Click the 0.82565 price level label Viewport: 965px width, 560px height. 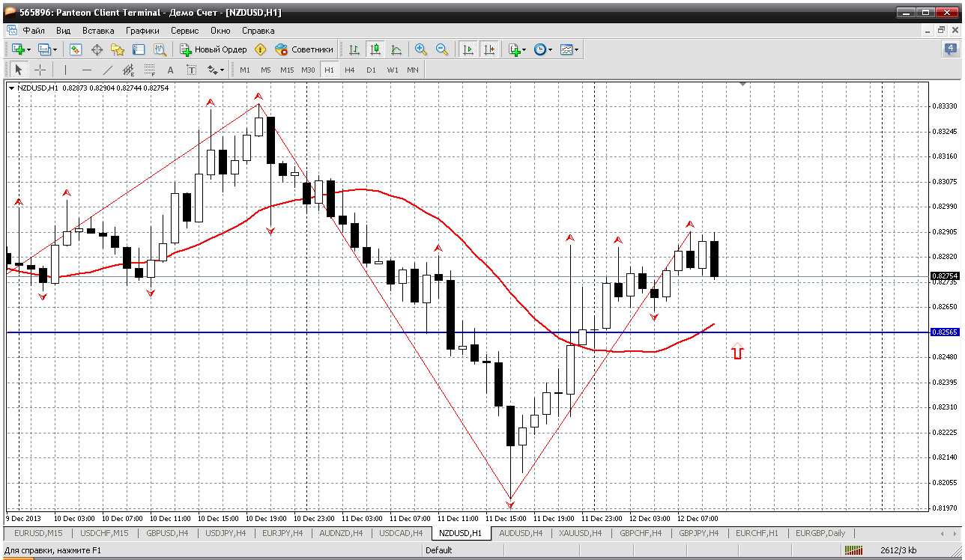click(945, 332)
